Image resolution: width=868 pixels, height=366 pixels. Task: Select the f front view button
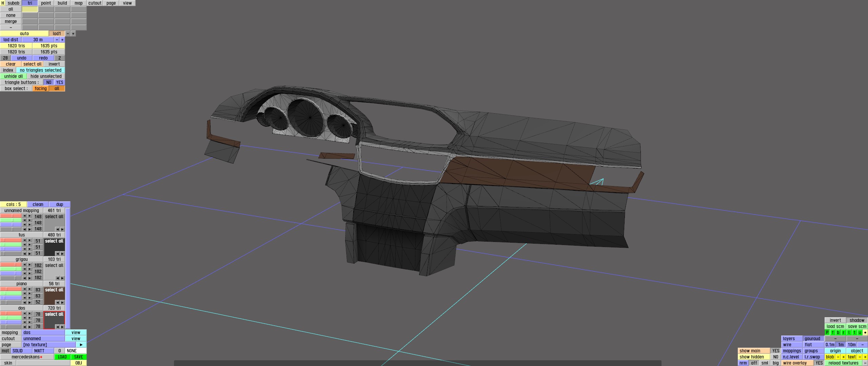coord(833,332)
